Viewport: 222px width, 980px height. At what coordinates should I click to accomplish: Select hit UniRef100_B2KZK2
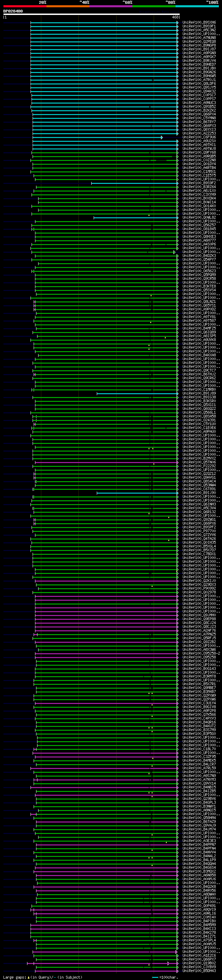[199, 110]
